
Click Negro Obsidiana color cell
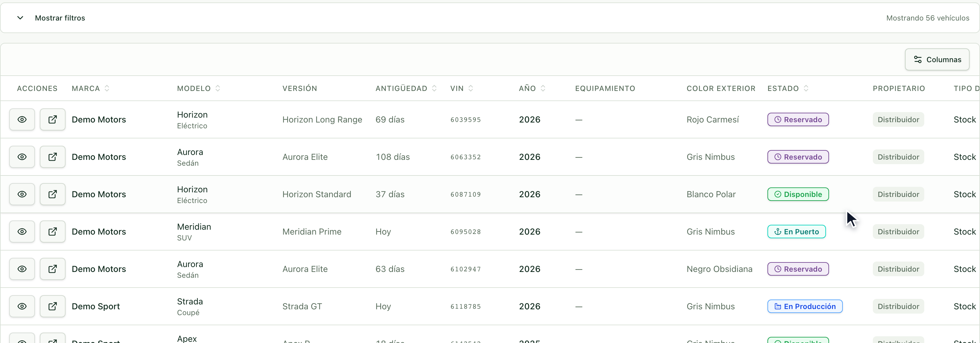[x=719, y=269]
